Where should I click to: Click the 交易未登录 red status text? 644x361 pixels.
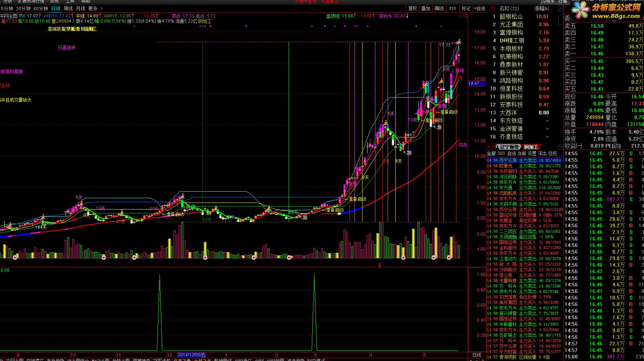(x=306, y=1)
